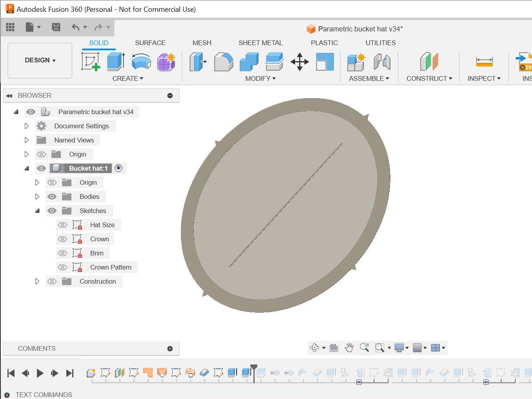Viewport: 532px width, 399px height.
Task: Minimize the BROWSER panel with the minus button
Action: click(170, 95)
